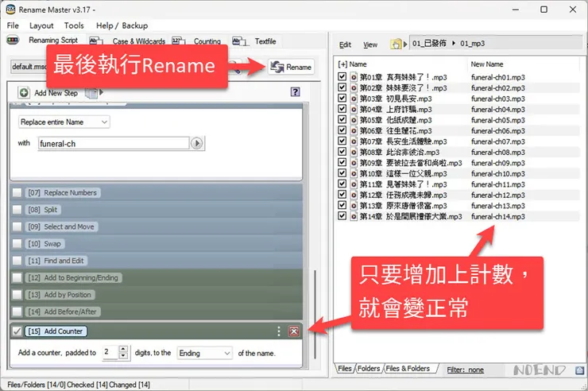Image resolution: width=588 pixels, height=391 pixels.
Task: Open the step presets icon next to Add New Step
Action: point(91,93)
